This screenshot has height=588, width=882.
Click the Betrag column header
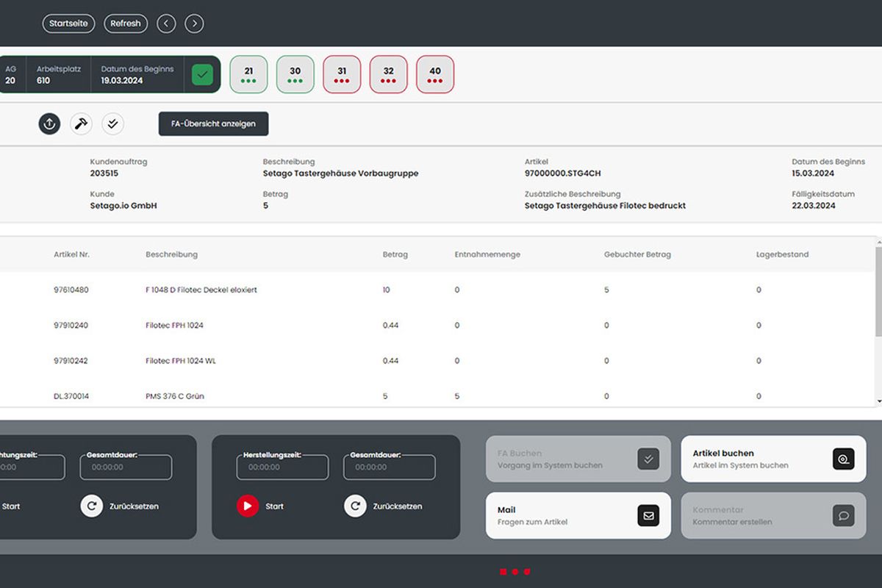coord(395,254)
